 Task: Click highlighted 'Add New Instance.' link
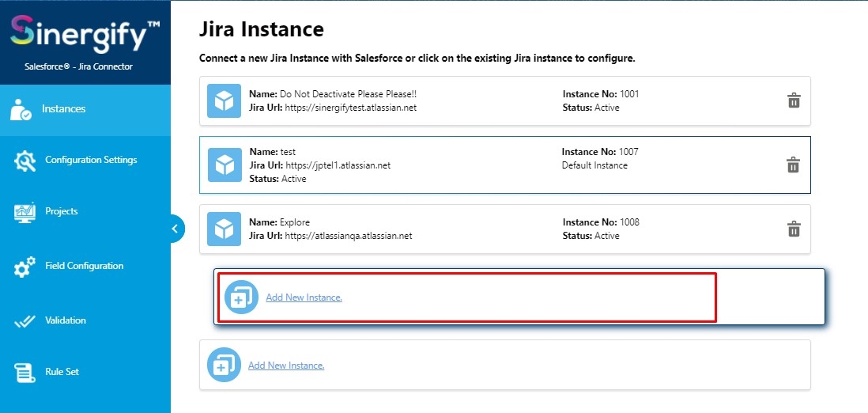coord(304,297)
